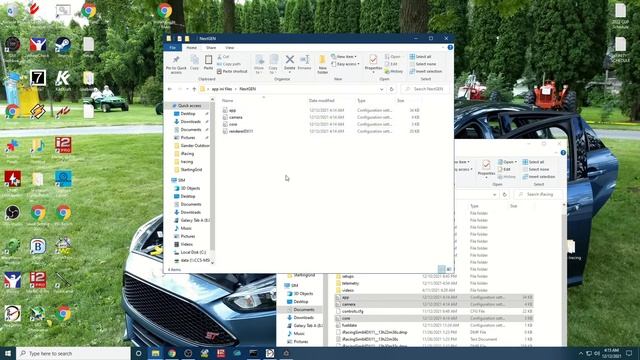Select 3D Objects in NextGEN navigation pane
The width and height of the screenshot is (640, 360).
191,188
